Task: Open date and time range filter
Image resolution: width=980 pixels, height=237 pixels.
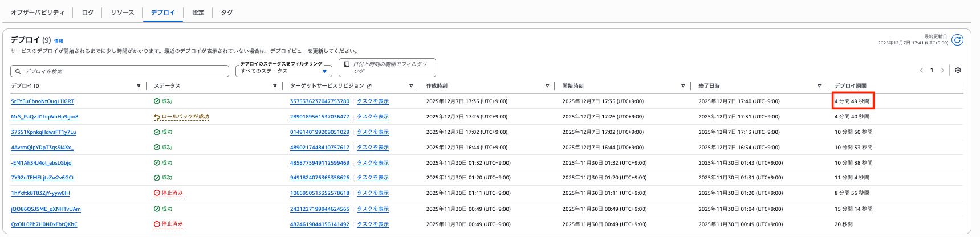Action: coord(387,68)
